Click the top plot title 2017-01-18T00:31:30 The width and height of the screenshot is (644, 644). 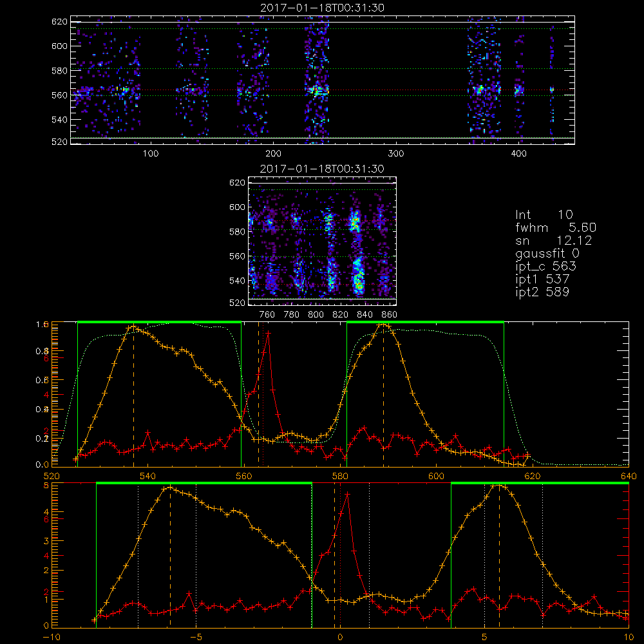pyautogui.click(x=323, y=8)
